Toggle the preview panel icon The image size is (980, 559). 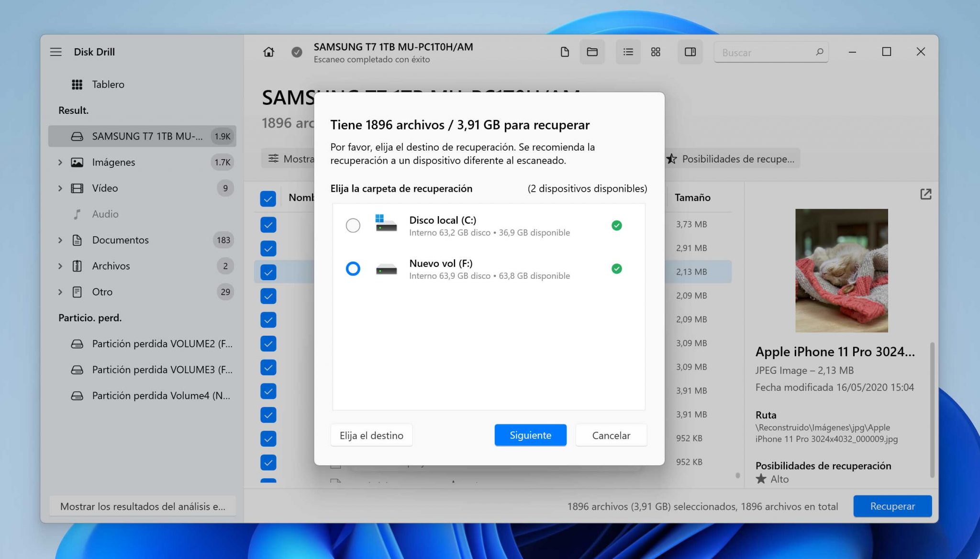point(690,52)
